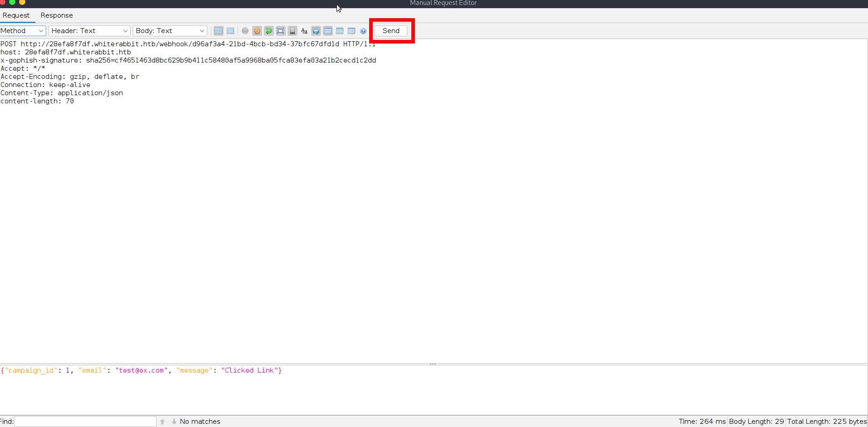The width and height of the screenshot is (868, 427).
Task: Click the Aa lowercase header names icon
Action: [304, 31]
